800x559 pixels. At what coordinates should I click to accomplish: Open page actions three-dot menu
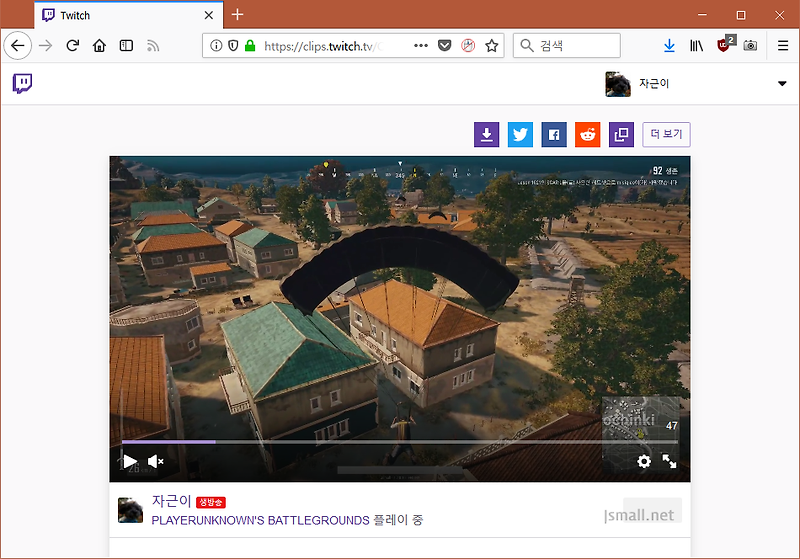[421, 46]
